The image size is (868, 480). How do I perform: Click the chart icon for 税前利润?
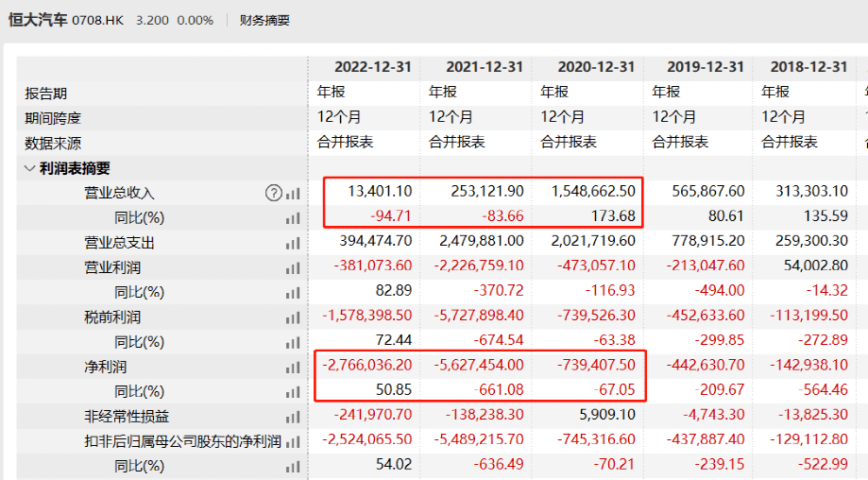click(293, 317)
